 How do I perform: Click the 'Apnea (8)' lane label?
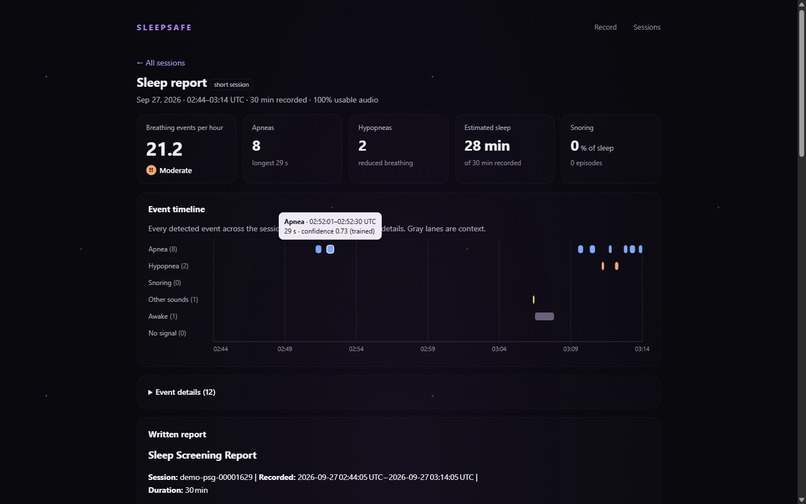click(162, 249)
